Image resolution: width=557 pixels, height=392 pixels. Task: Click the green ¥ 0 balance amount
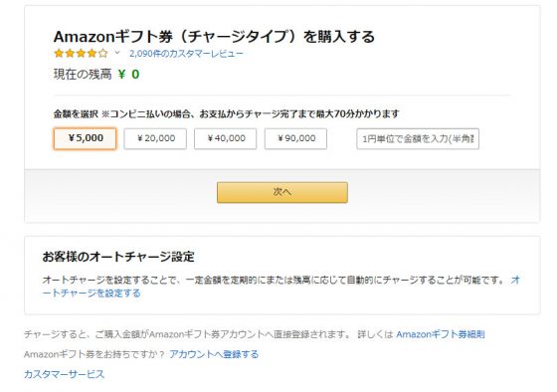coord(128,75)
